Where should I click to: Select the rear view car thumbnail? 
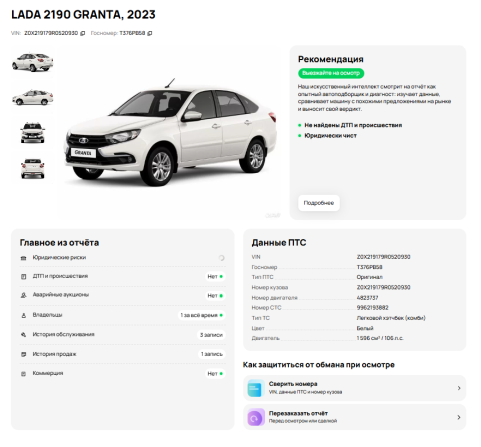33,168
